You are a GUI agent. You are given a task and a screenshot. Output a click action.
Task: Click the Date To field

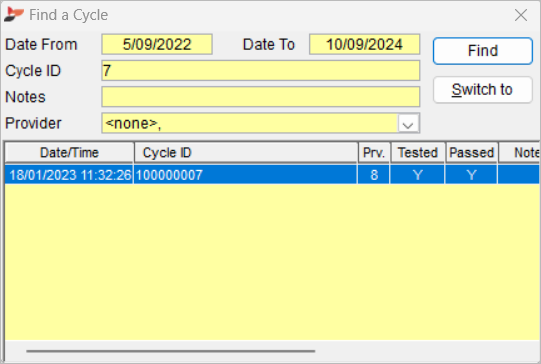tap(364, 44)
